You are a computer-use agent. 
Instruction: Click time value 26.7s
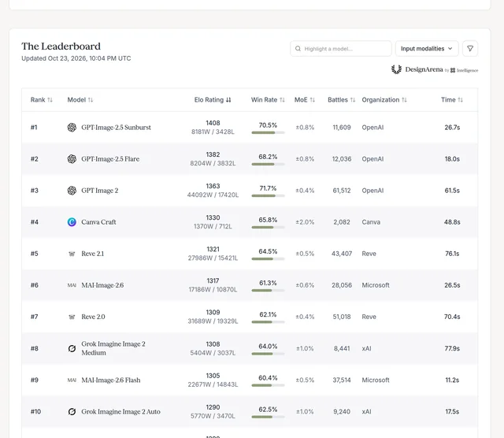452,128
